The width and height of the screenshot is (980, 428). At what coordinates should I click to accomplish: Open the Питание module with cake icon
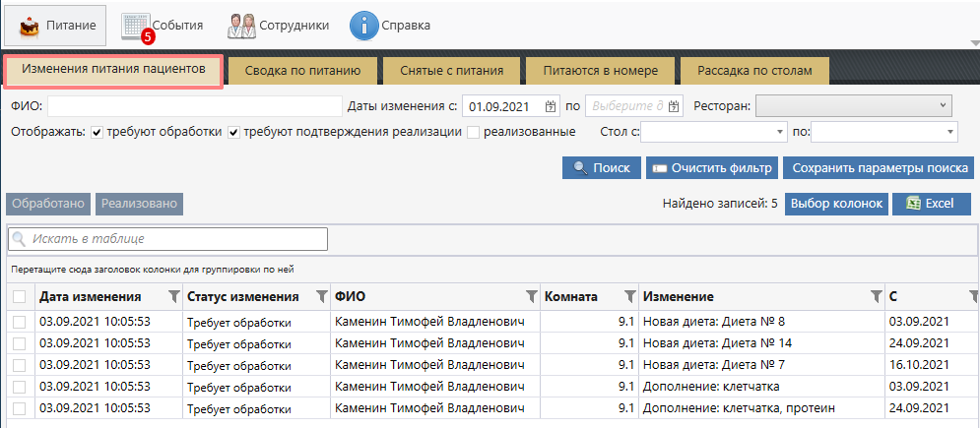click(55, 25)
